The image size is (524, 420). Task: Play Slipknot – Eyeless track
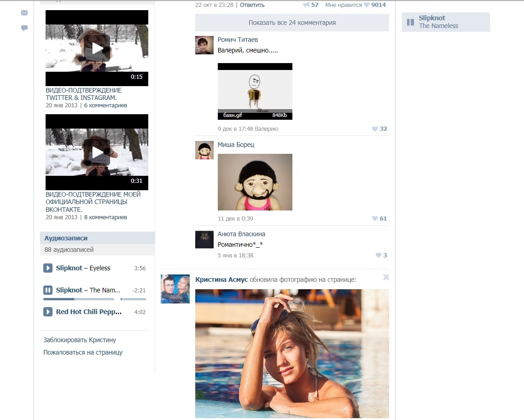(x=48, y=268)
